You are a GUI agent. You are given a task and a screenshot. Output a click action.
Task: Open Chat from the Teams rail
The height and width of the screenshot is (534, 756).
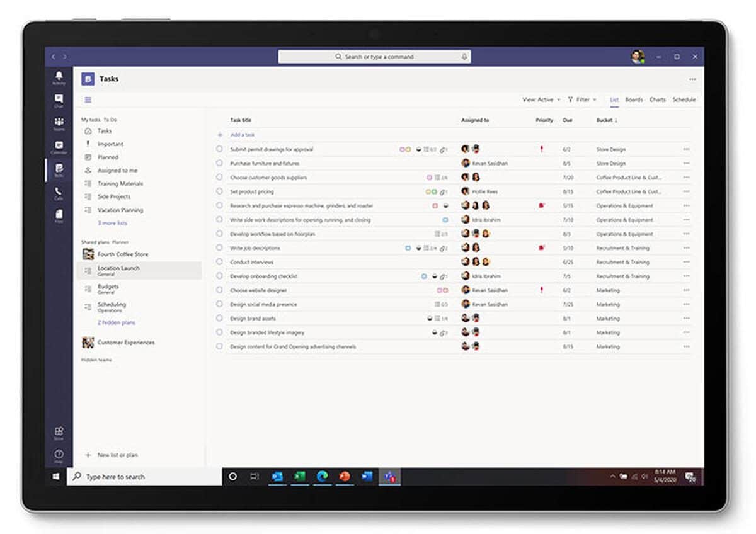click(59, 101)
